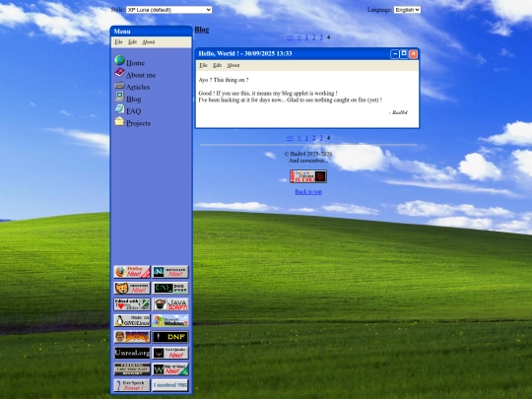
Task: Click the JavaScript coffee cup badge
Action: [x=170, y=304]
